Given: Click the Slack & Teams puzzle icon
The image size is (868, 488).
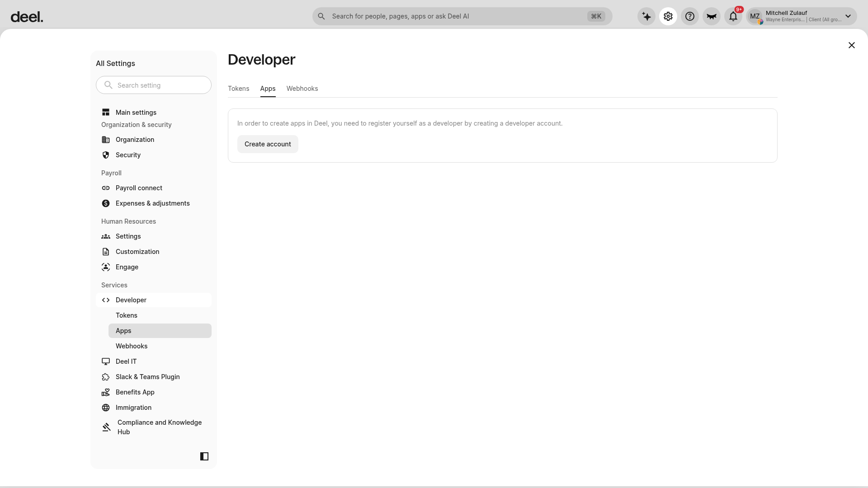Looking at the screenshot, I should (106, 377).
